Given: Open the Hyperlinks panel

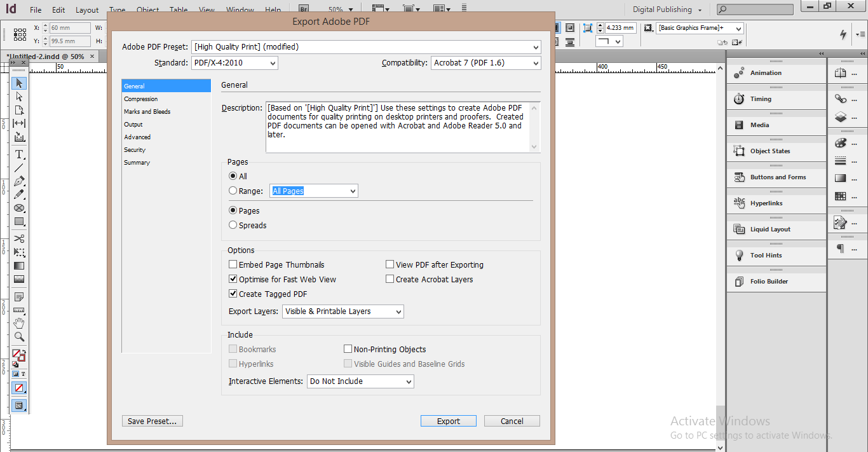Looking at the screenshot, I should coord(776,203).
